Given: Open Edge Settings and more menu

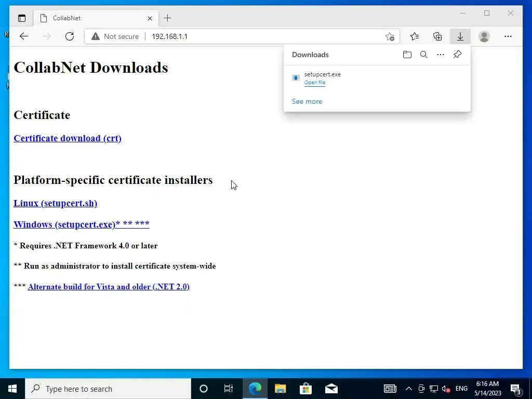Looking at the screenshot, I should click(x=508, y=36).
